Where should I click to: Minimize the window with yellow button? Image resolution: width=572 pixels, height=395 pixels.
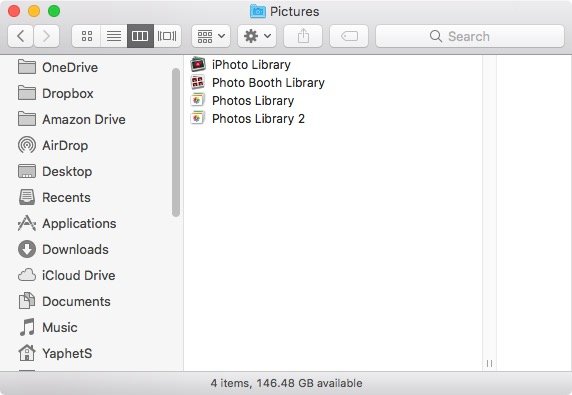(x=34, y=11)
